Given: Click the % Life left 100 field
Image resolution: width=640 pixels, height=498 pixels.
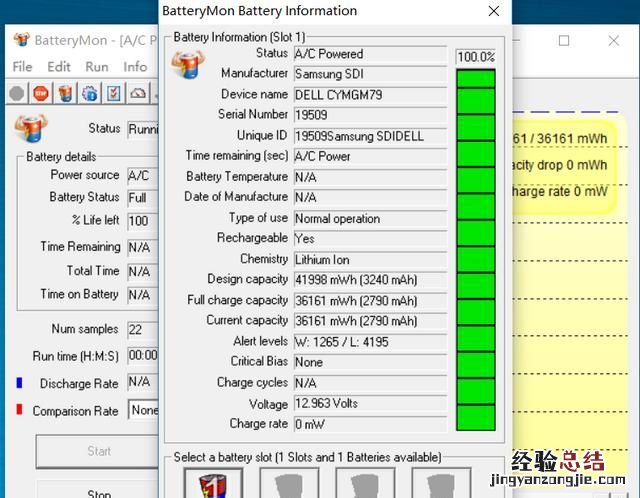Looking at the screenshot, I should point(143,221).
